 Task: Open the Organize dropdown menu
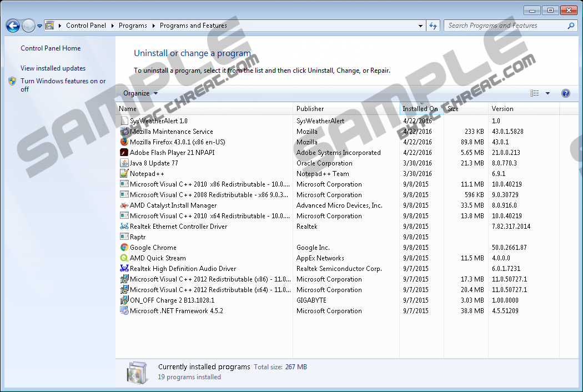[140, 93]
